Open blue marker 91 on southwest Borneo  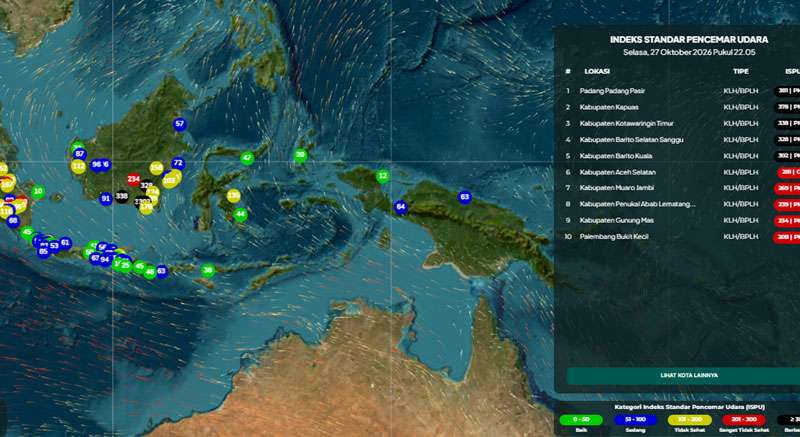click(x=106, y=199)
